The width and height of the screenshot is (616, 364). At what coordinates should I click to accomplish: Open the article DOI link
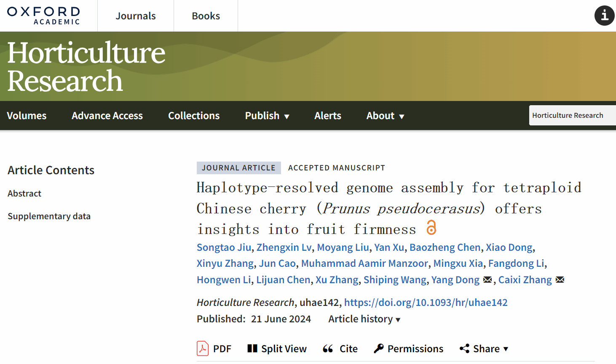426,303
